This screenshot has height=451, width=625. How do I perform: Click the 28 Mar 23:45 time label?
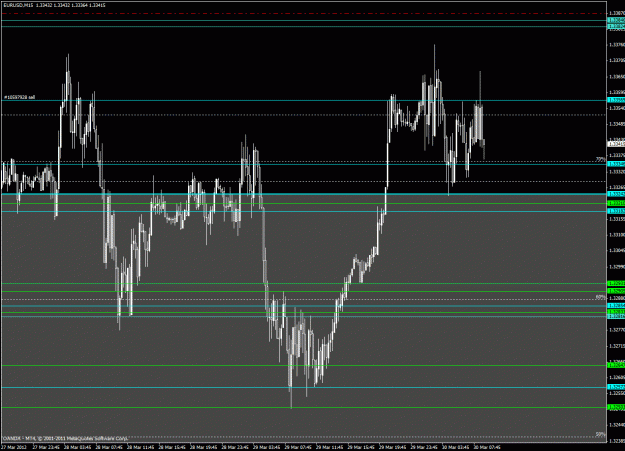[x=235, y=447]
